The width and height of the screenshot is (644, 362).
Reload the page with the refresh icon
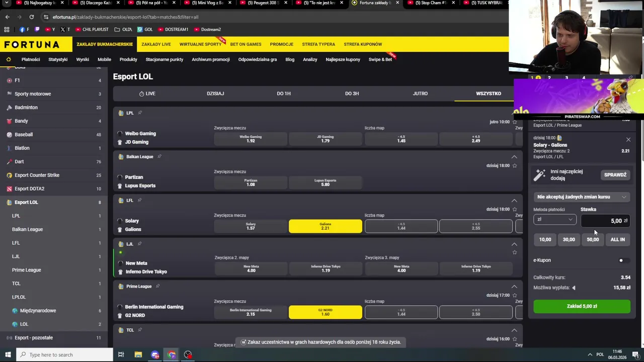[x=31, y=17]
